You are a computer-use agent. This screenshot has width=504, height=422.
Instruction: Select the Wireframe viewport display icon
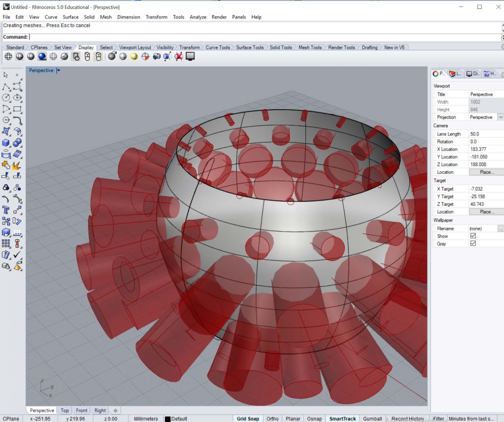pos(8,56)
